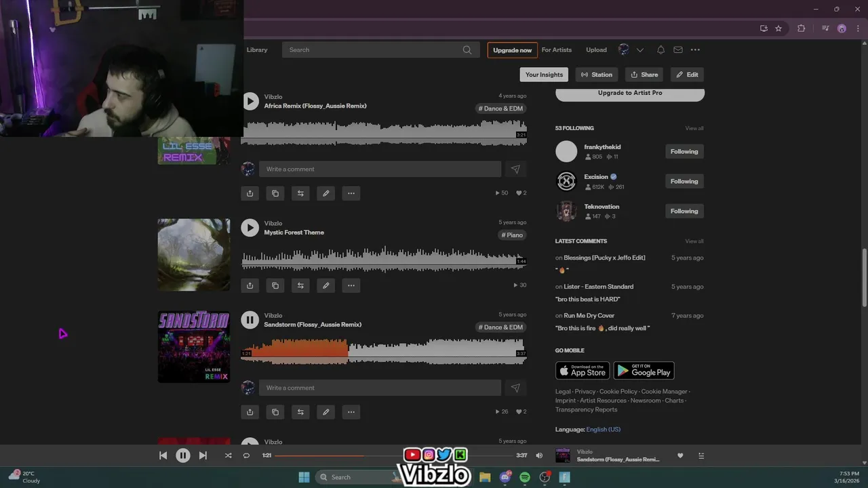This screenshot has height=488, width=868.
Task: Click the volume speaker icon
Action: pos(539,455)
